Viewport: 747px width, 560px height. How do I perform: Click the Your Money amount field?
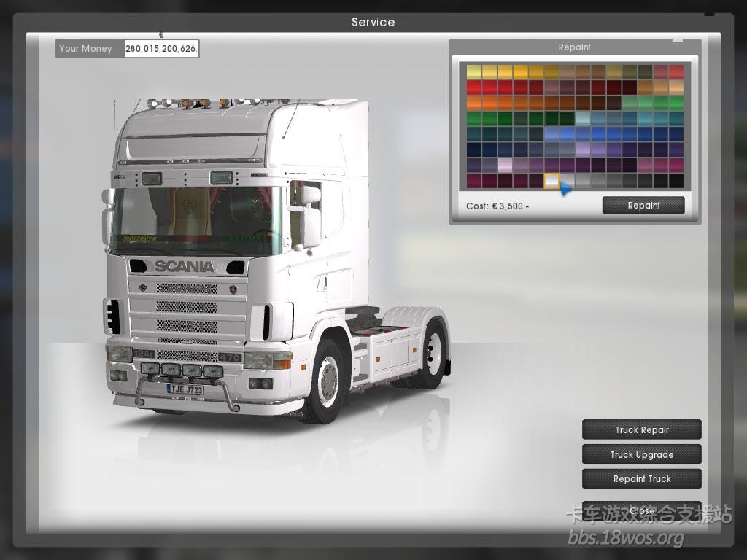tap(161, 49)
